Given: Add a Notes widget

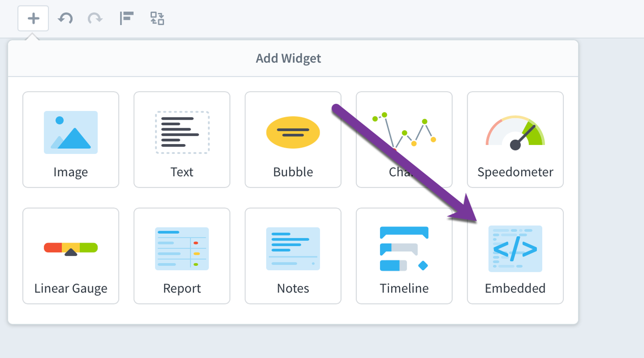Looking at the screenshot, I should point(293,256).
